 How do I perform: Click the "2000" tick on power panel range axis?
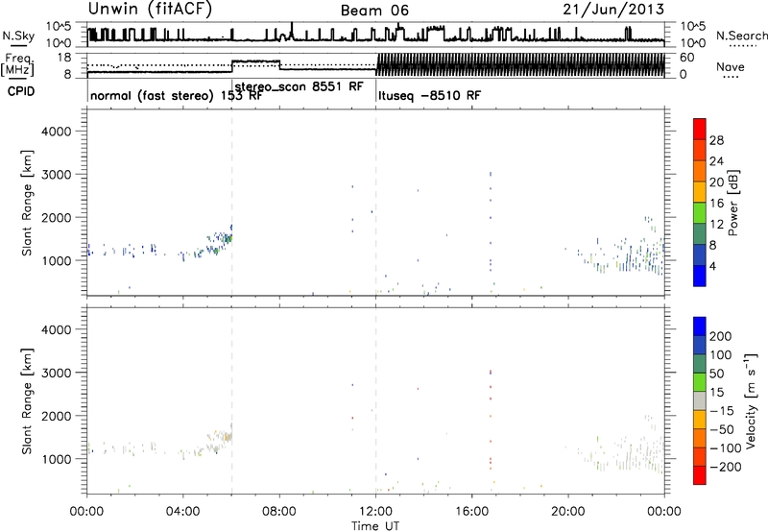tap(57, 217)
